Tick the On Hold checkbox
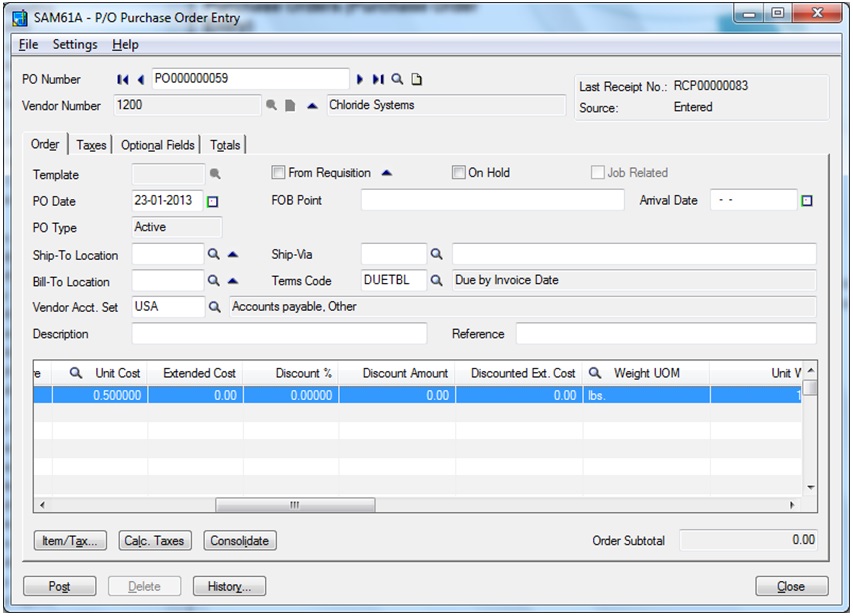853x616 pixels. pos(459,173)
